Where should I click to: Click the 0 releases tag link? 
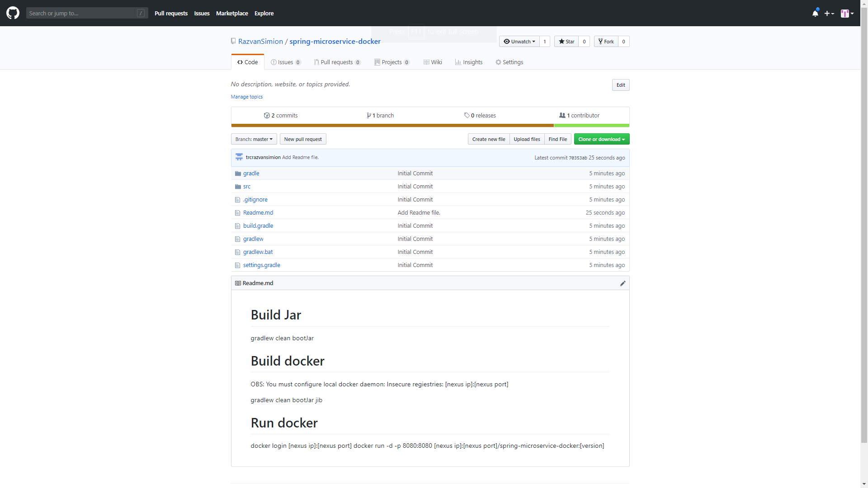[x=480, y=116]
